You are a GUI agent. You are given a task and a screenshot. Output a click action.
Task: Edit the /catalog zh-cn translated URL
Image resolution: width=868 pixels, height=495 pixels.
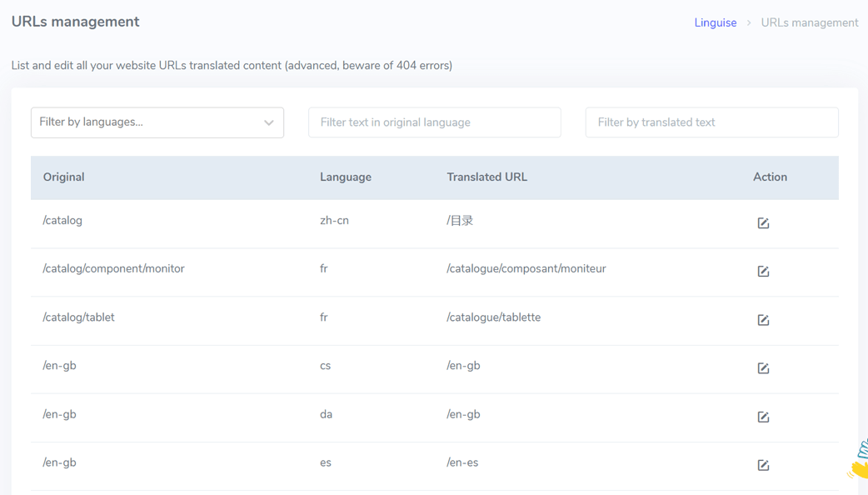pos(763,222)
